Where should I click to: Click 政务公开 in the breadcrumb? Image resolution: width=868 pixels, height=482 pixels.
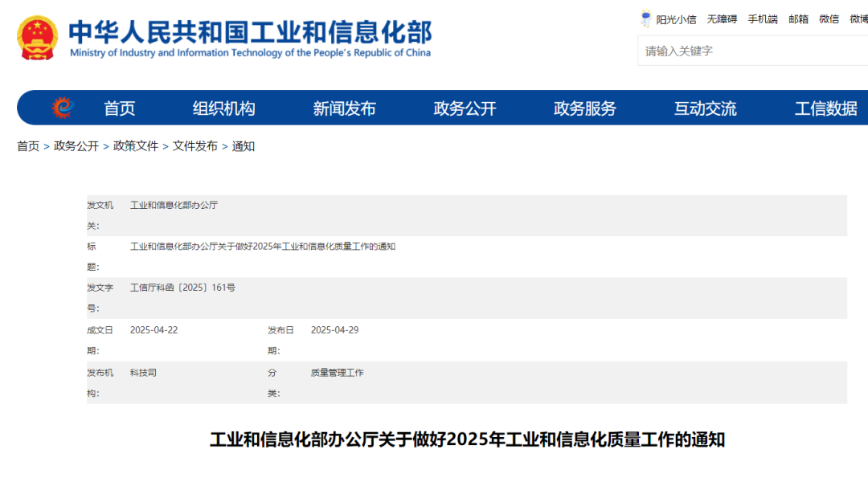[x=76, y=146]
